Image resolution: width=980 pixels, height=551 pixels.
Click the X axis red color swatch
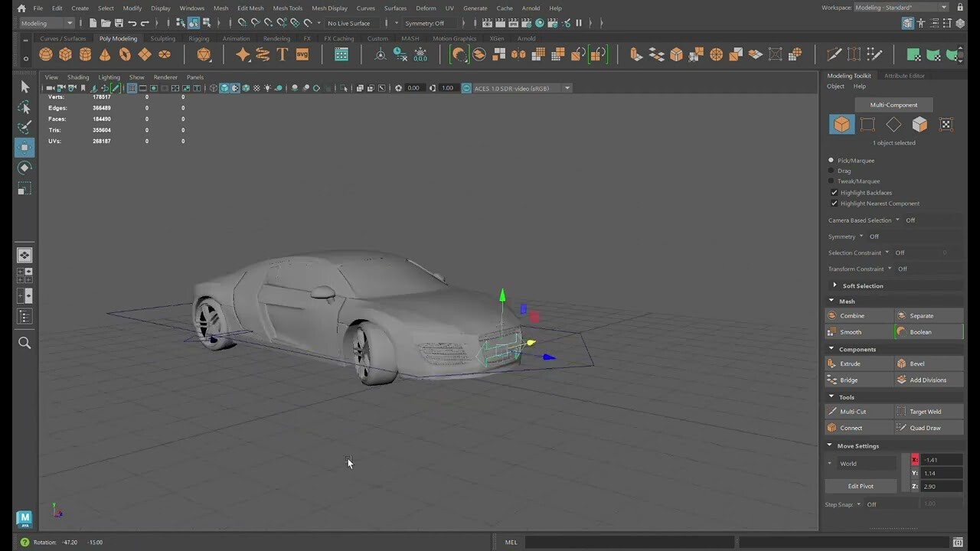pyautogui.click(x=915, y=460)
